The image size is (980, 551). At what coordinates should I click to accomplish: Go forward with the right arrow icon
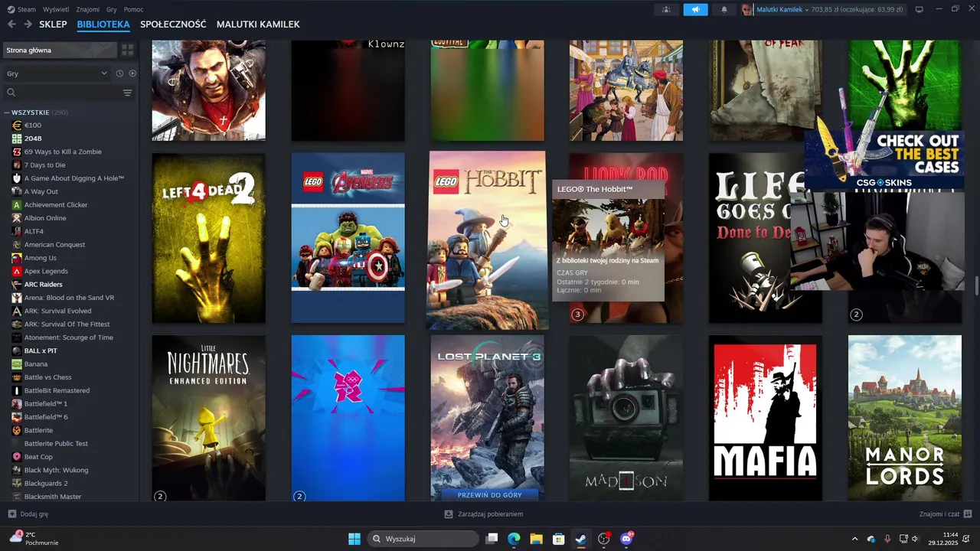(28, 24)
